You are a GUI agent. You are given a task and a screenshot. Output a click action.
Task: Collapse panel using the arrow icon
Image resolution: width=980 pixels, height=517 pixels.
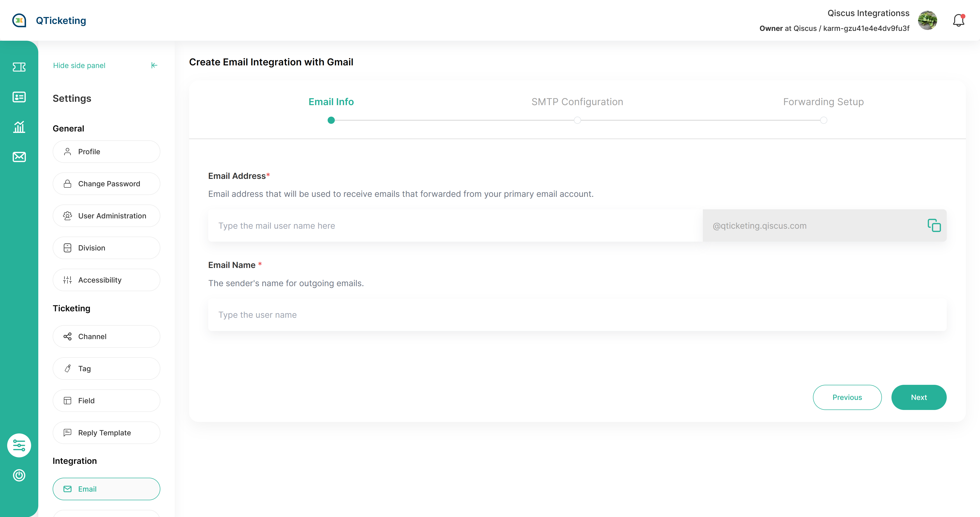click(154, 65)
